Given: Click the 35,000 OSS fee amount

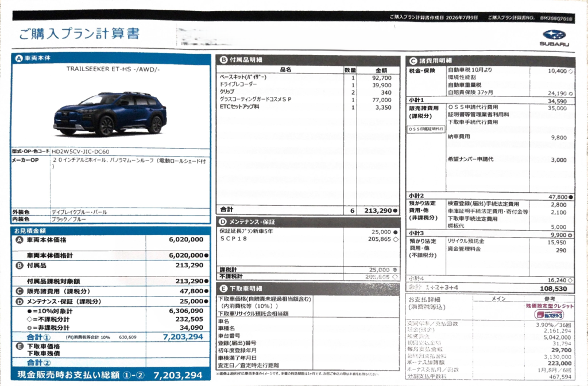Looking at the screenshot, I should [557, 108].
